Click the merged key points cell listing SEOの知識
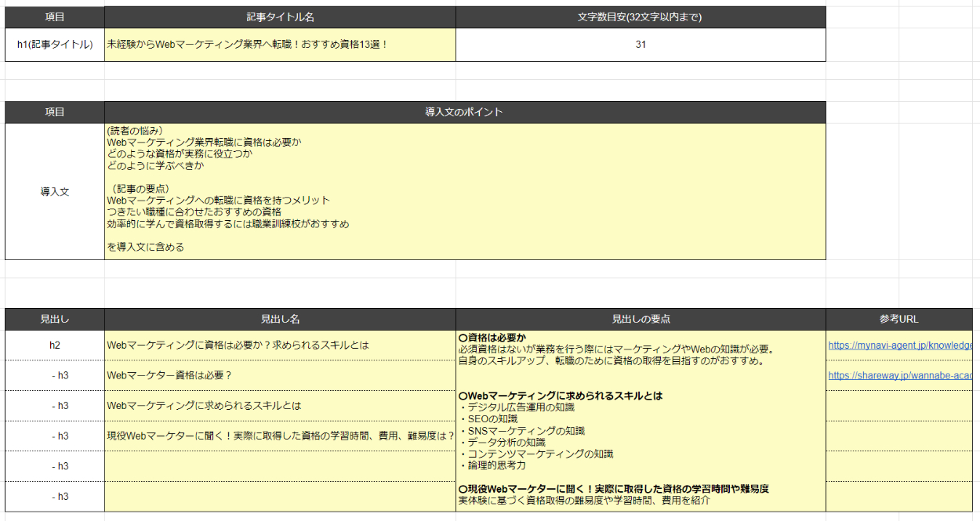This screenshot has height=521, width=980. click(641, 421)
